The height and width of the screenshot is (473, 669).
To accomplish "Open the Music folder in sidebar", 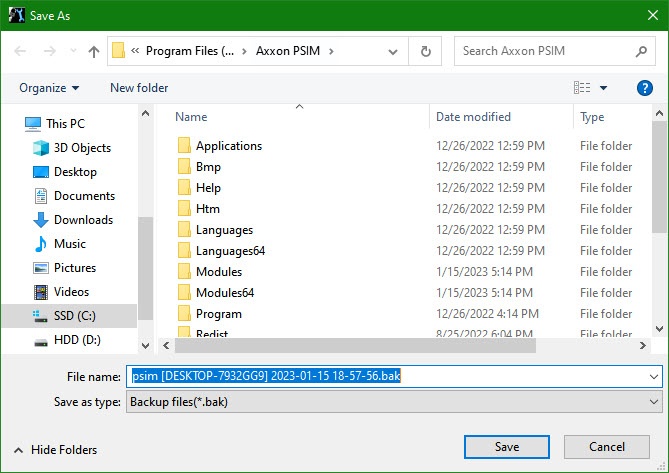I will click(x=69, y=244).
